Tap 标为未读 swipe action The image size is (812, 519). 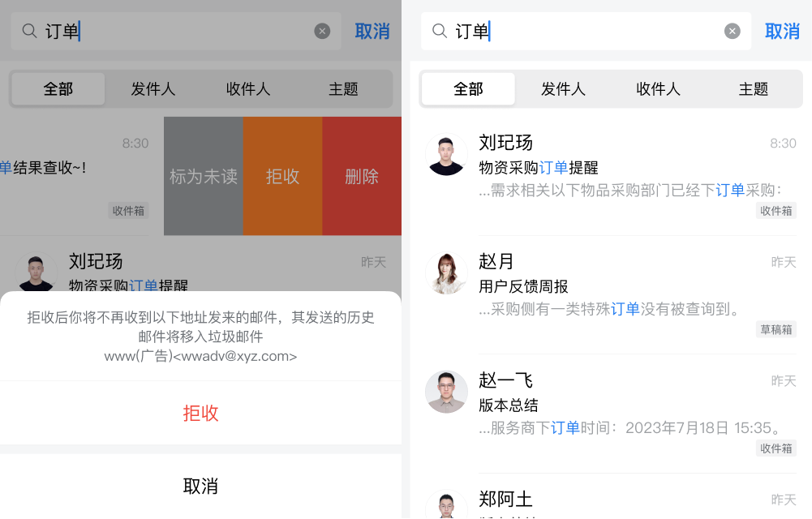tap(204, 176)
